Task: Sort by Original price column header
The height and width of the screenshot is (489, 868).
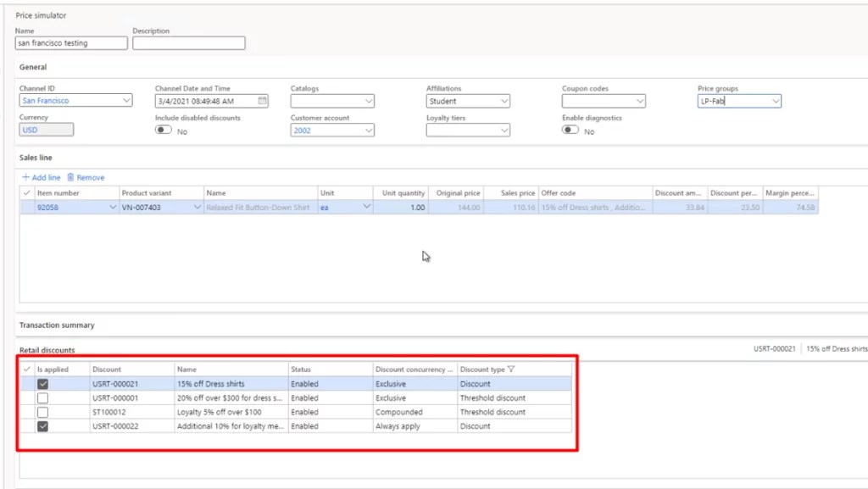Action: pyautogui.click(x=458, y=193)
